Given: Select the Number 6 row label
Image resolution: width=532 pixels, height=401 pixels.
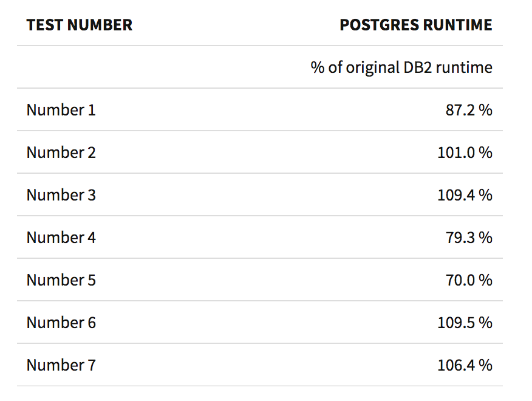Looking at the screenshot, I should [x=61, y=323].
